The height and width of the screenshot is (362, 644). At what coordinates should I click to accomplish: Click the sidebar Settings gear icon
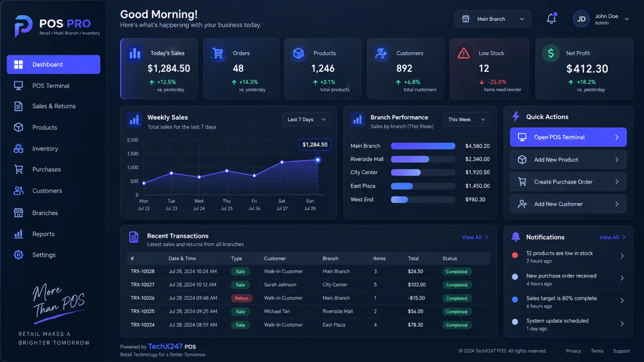coord(19,255)
